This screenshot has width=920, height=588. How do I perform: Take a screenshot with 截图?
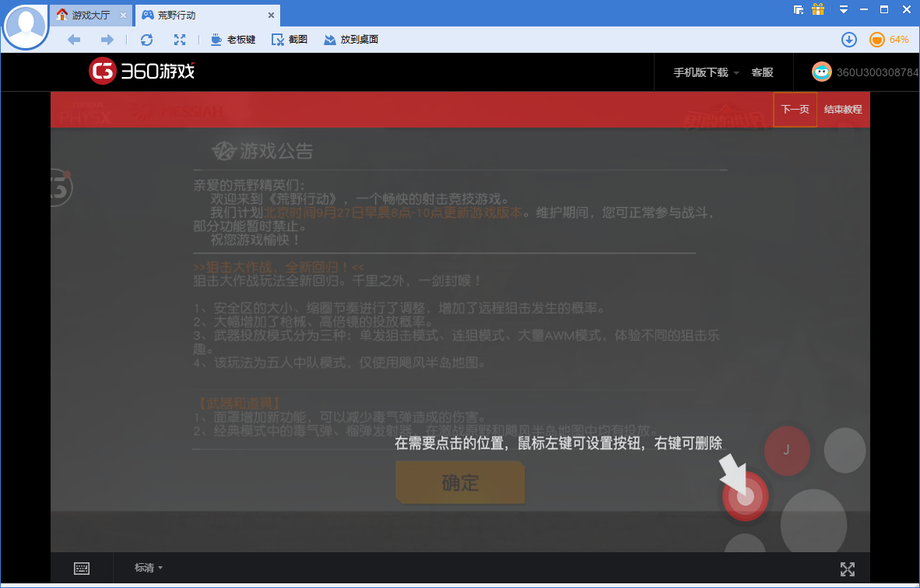[290, 40]
